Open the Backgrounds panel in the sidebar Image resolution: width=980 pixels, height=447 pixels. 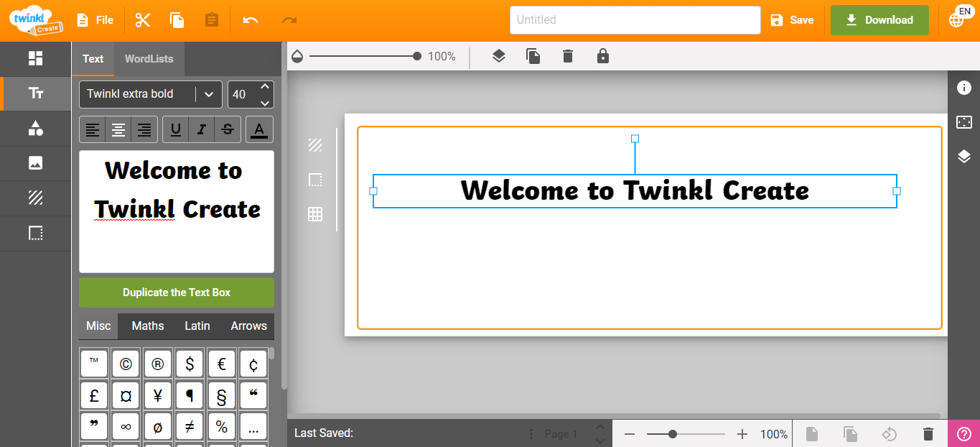(35, 198)
